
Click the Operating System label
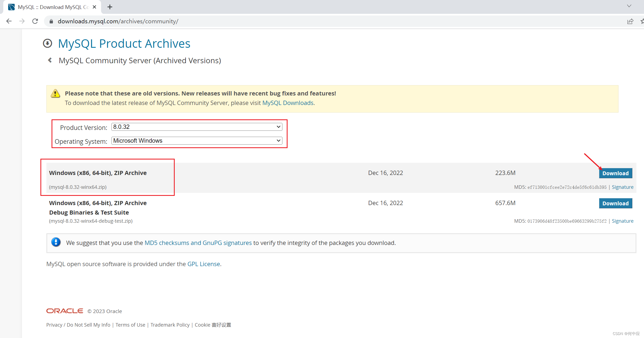click(81, 141)
